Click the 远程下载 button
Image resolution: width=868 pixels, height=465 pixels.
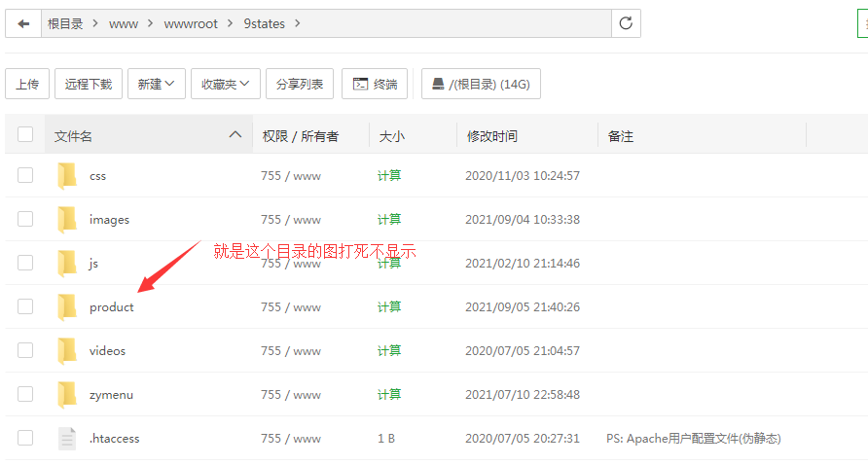click(x=89, y=84)
